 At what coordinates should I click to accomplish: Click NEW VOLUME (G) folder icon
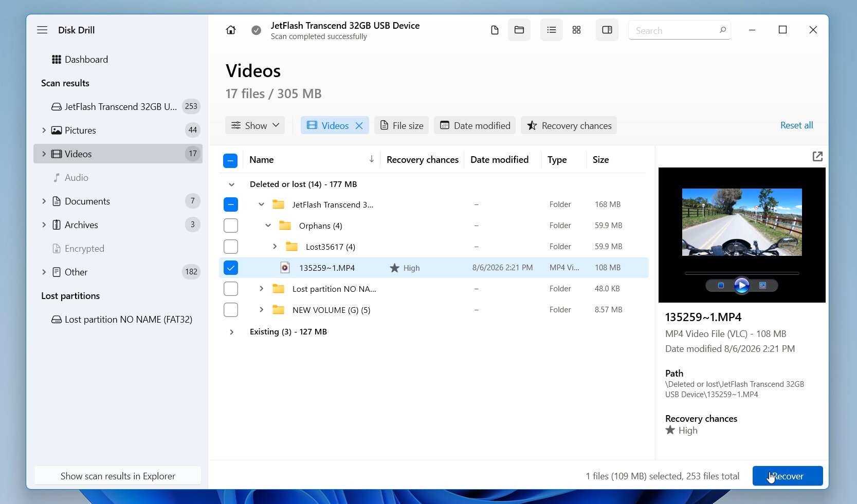(x=278, y=309)
